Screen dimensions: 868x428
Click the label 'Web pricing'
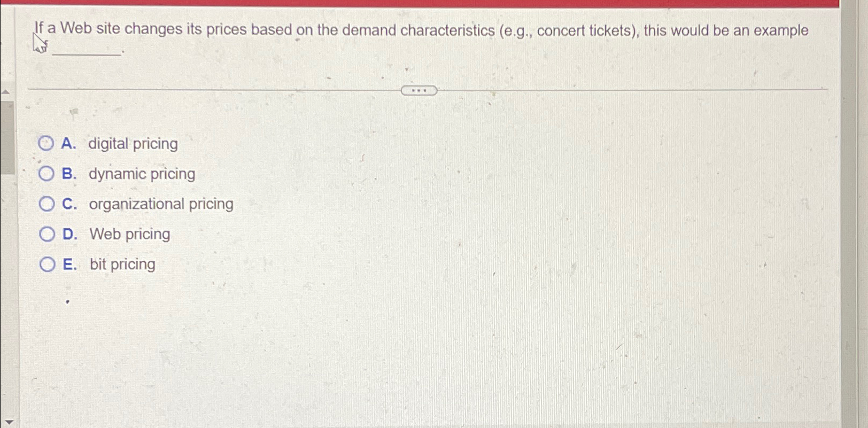tap(129, 234)
